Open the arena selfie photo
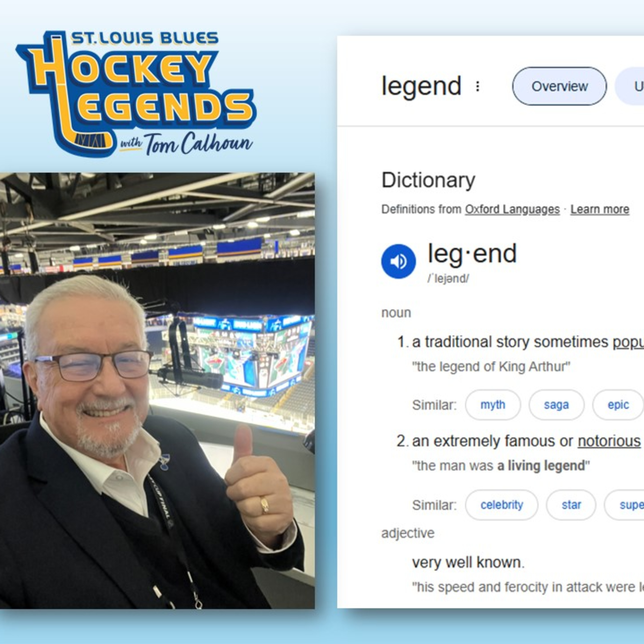Screen dimensions: 644x644 pyautogui.click(x=157, y=391)
